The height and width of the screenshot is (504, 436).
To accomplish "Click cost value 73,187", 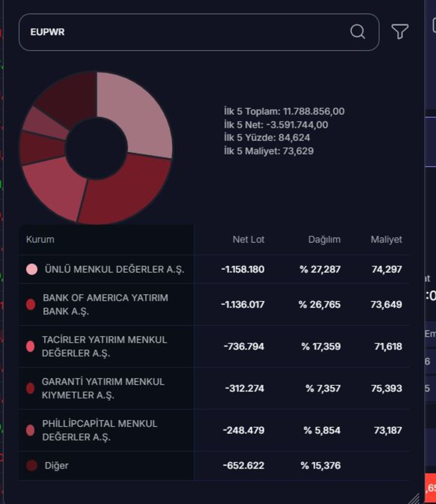I will pos(388,430).
